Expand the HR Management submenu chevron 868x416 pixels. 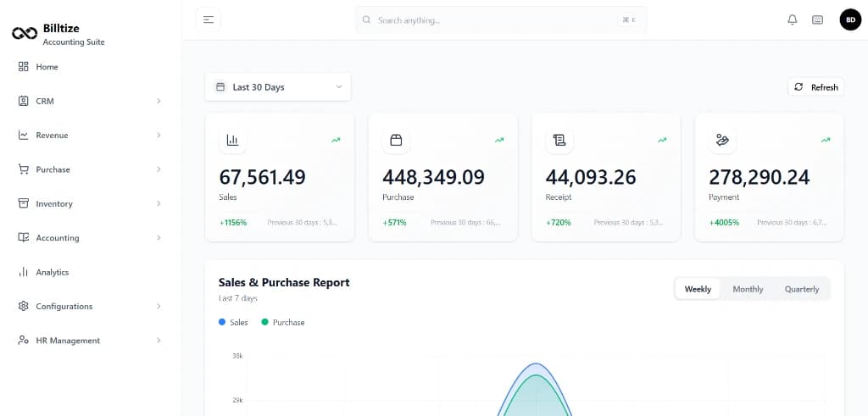coord(159,341)
